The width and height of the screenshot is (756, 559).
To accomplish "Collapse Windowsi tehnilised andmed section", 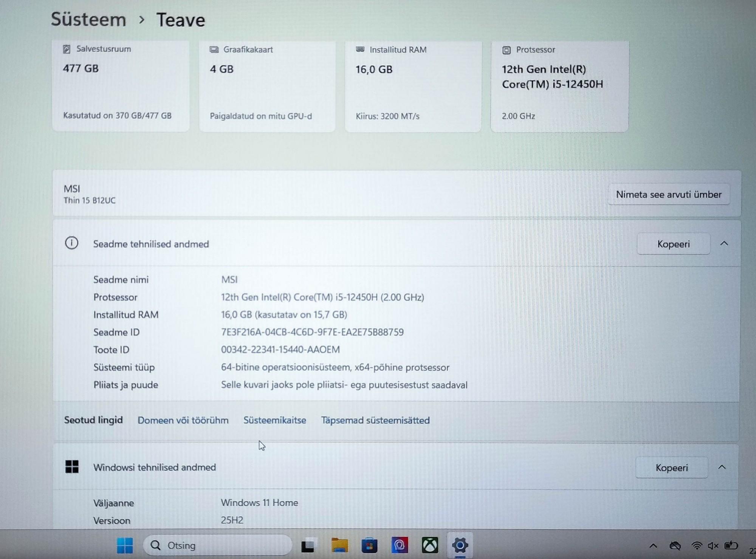I will point(722,468).
